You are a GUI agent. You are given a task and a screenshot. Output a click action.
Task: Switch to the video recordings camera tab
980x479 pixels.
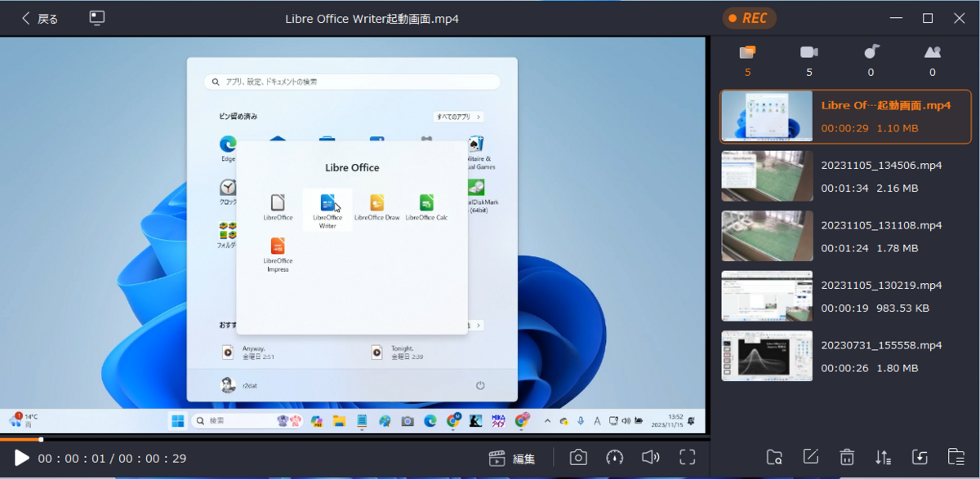click(x=808, y=52)
